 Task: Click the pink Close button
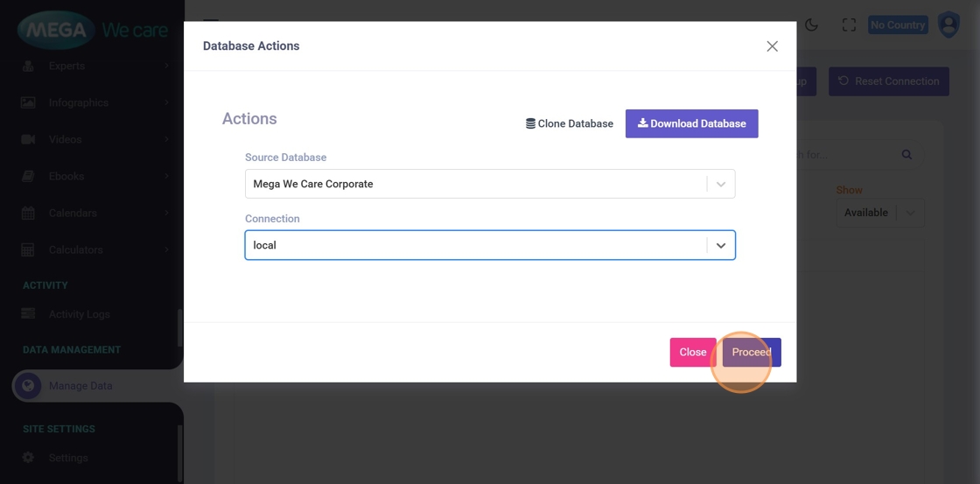(x=692, y=352)
